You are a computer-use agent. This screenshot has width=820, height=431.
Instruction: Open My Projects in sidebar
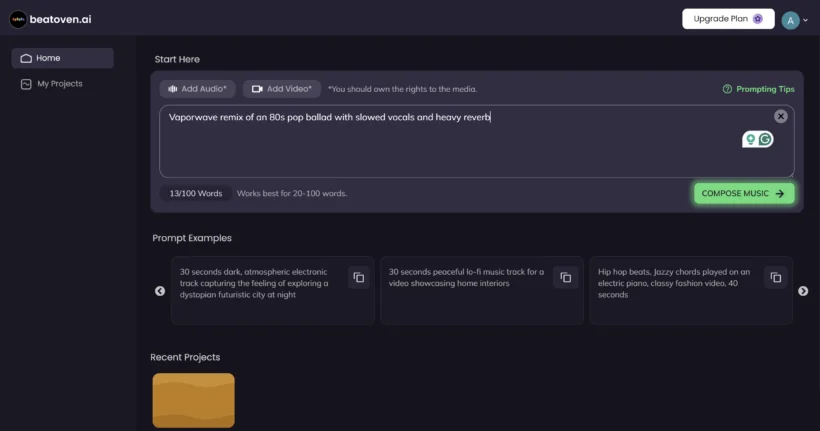coord(62,84)
